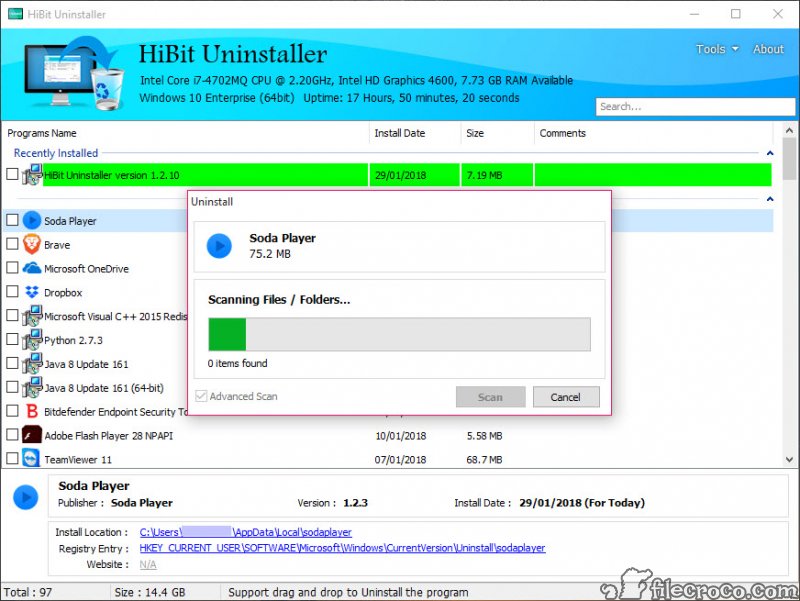Click the Size : 14.4 GB status entry
This screenshot has width=800, height=601.
pyautogui.click(x=150, y=592)
